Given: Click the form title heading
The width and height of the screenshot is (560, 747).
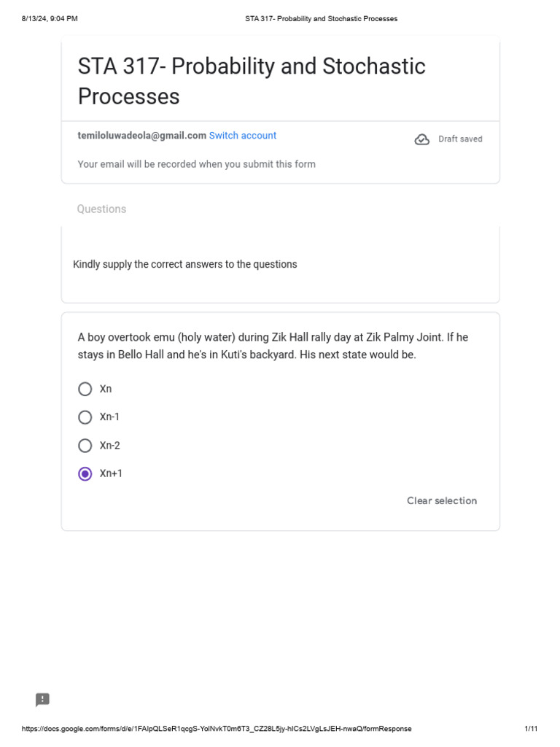Looking at the screenshot, I should click(252, 81).
